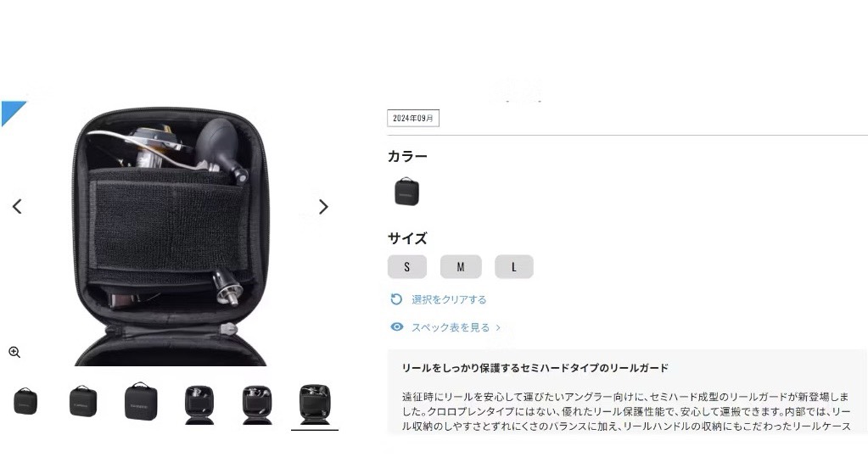View fifth thumbnail with open case interior
This screenshot has height=457, width=868.
[257, 404]
